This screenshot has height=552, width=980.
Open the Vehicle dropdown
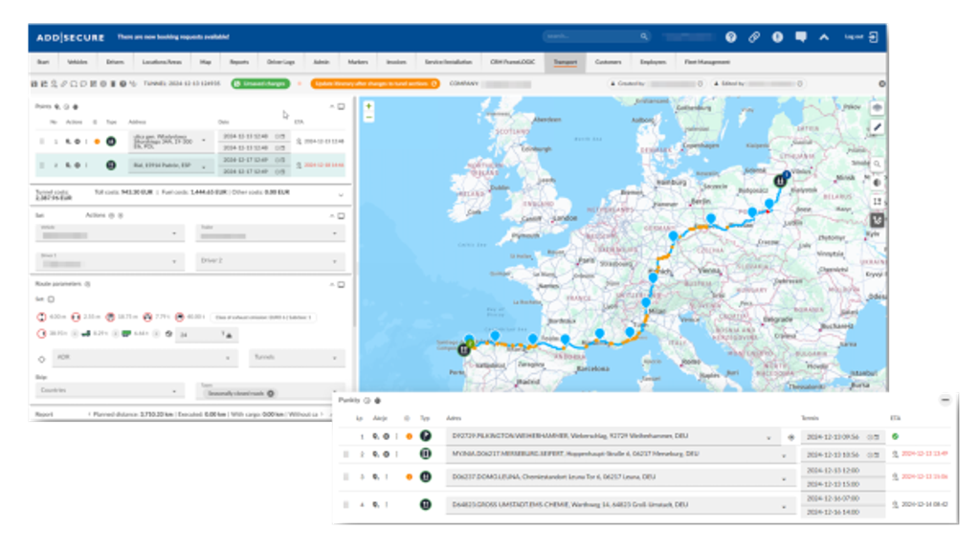click(x=110, y=233)
